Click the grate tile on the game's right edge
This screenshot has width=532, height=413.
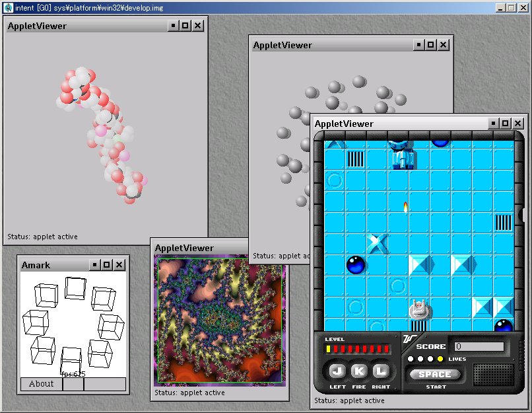click(503, 223)
